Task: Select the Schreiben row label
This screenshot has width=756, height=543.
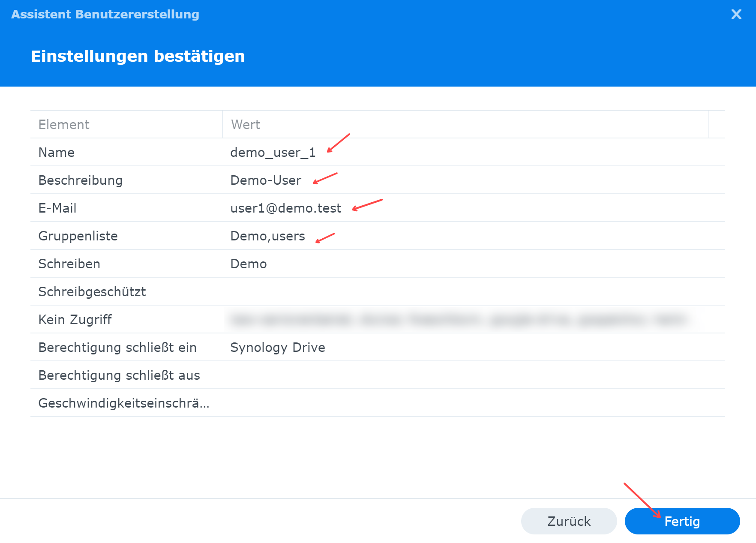Action: point(69,264)
